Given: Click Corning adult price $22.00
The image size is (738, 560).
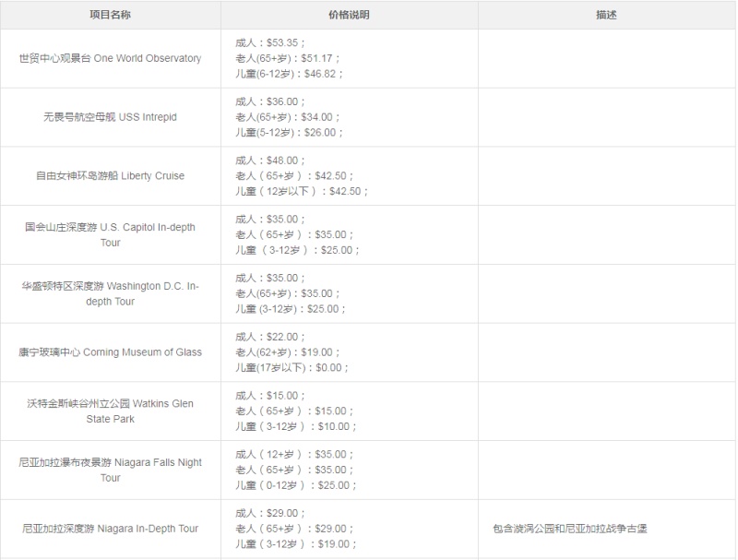Looking at the screenshot, I should coord(282,337).
